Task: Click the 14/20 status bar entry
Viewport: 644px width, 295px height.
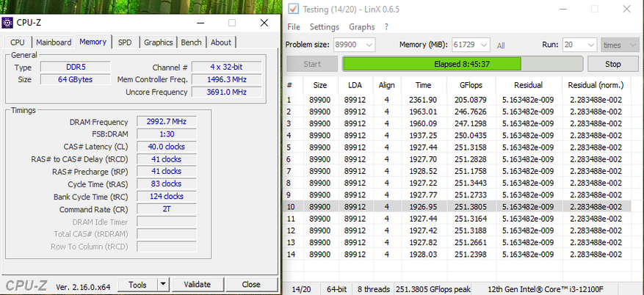Action: pyautogui.click(x=302, y=289)
